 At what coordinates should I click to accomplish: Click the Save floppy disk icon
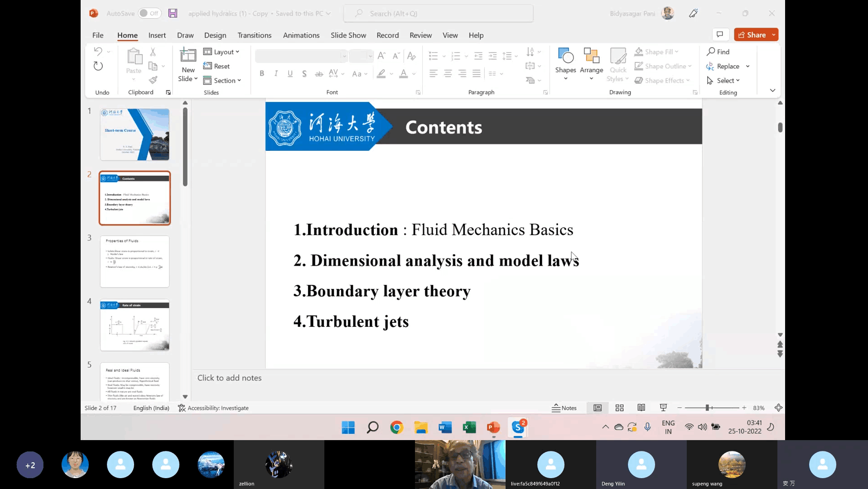pos(173,13)
